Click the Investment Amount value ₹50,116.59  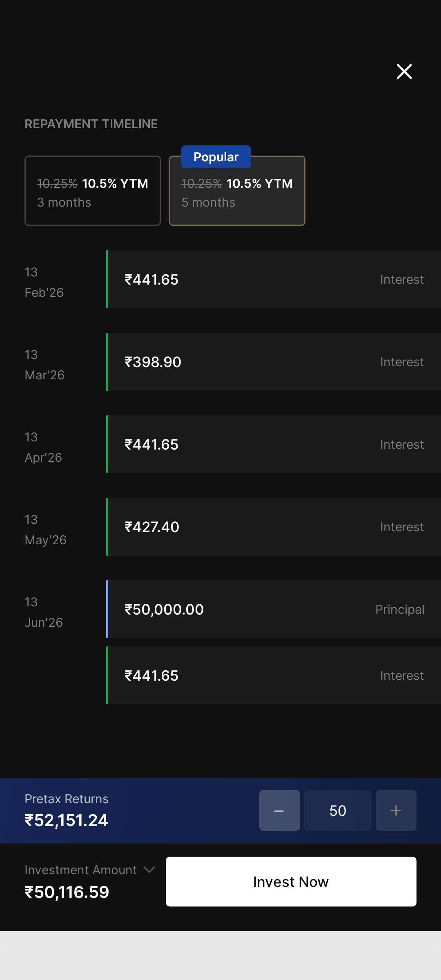67,892
